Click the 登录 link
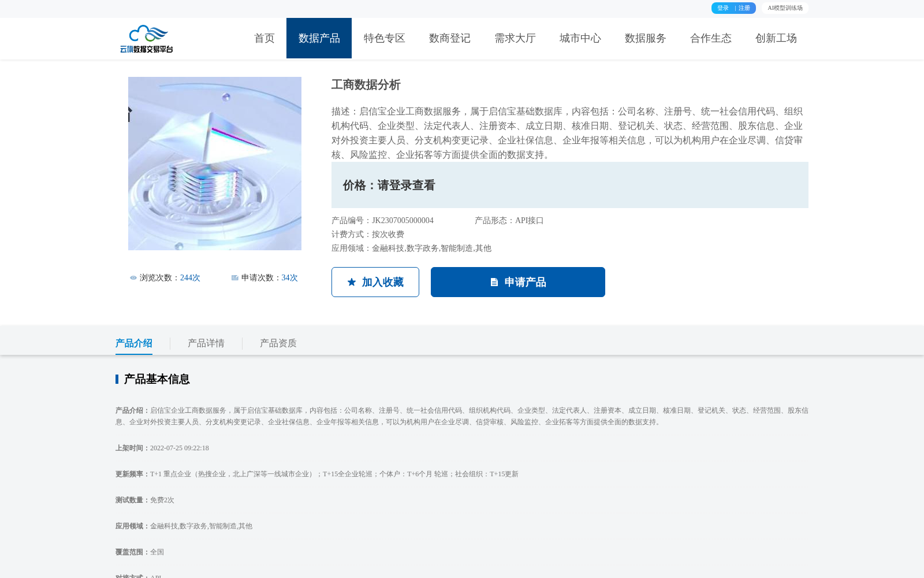This screenshot has width=924, height=578. click(723, 8)
